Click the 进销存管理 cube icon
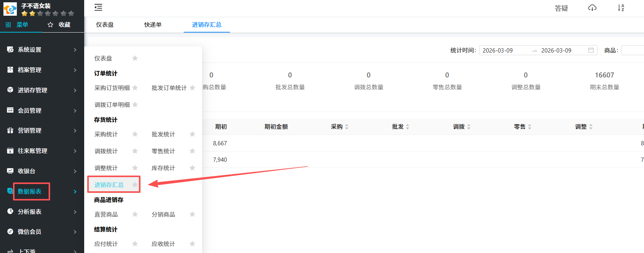This screenshot has width=644, height=253. 10,90
